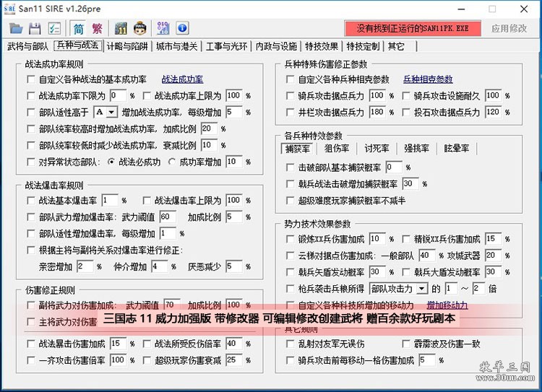Click the San11 game icon in toolbar
542x392 pixels.
pyautogui.click(x=121, y=28)
